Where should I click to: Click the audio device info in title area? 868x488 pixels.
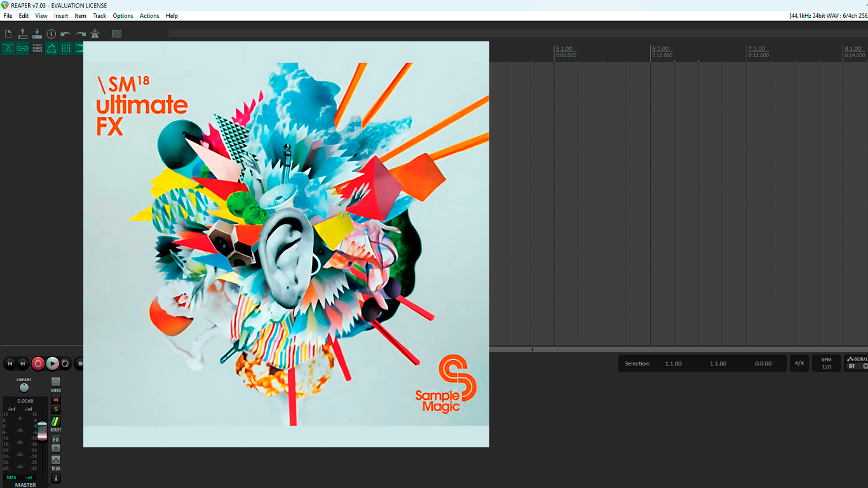point(827,16)
